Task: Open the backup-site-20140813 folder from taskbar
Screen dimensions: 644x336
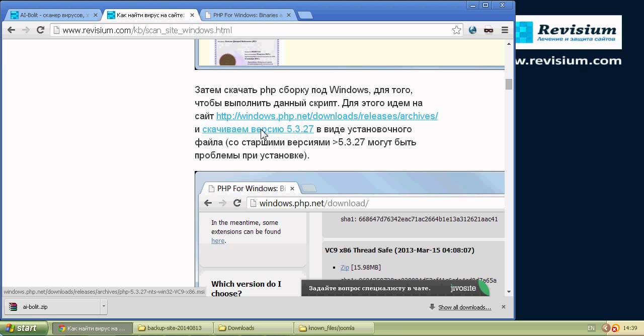Action: pos(174,328)
